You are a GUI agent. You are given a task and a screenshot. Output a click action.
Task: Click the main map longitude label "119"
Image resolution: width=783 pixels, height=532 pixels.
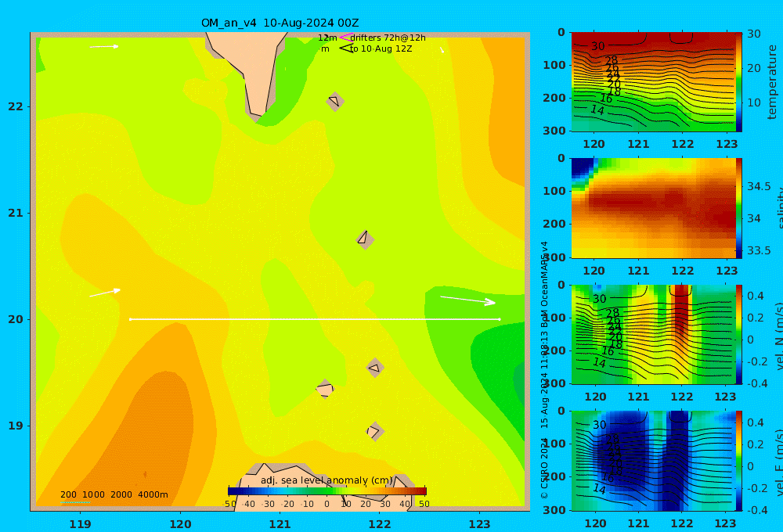click(x=80, y=524)
